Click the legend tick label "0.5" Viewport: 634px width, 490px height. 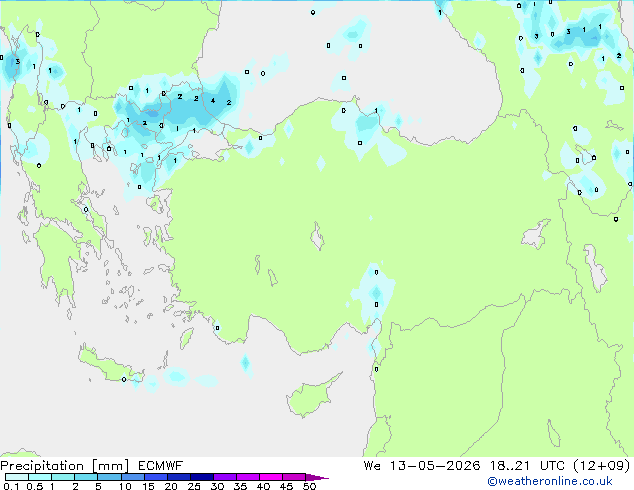point(35,486)
